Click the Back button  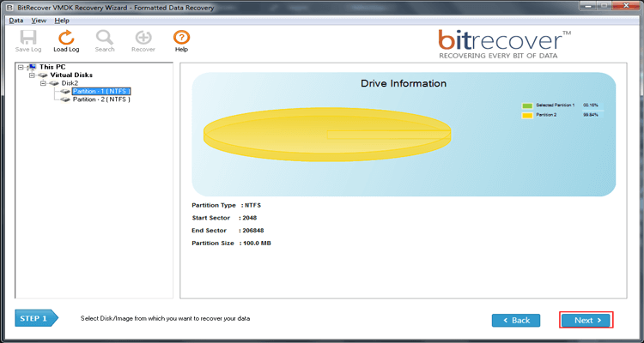[516, 321]
